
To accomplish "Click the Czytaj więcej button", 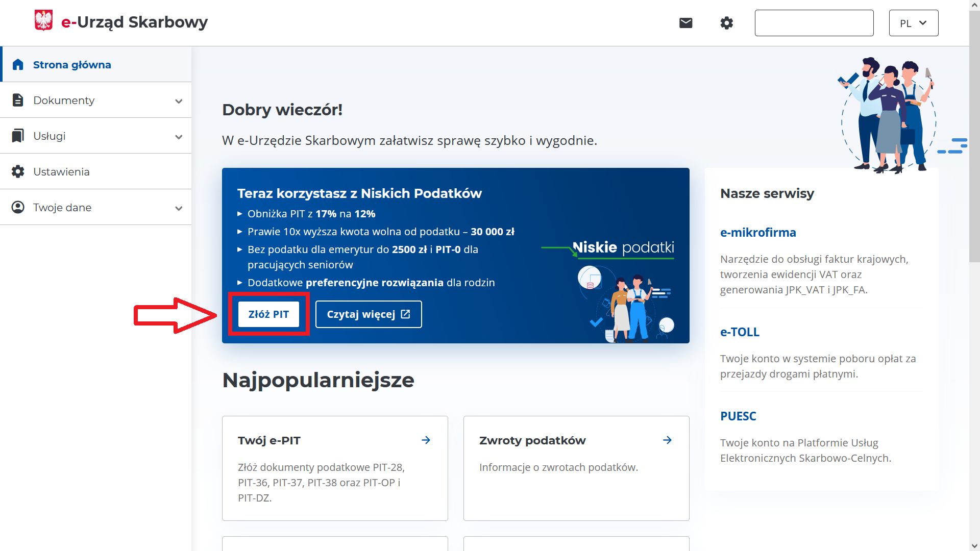I will pyautogui.click(x=368, y=314).
